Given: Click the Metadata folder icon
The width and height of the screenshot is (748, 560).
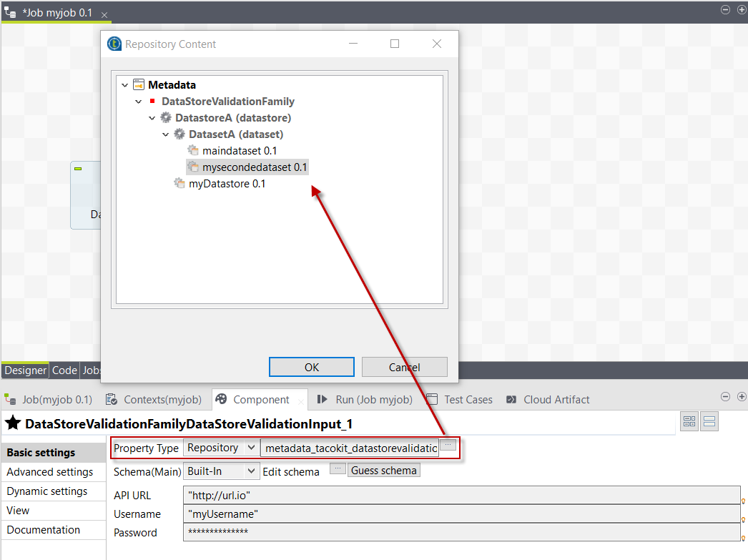Looking at the screenshot, I should (139, 85).
